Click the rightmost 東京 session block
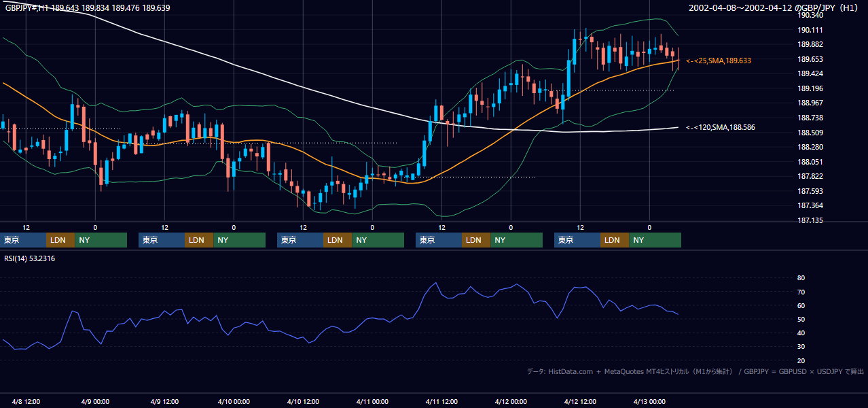 pyautogui.click(x=577, y=240)
